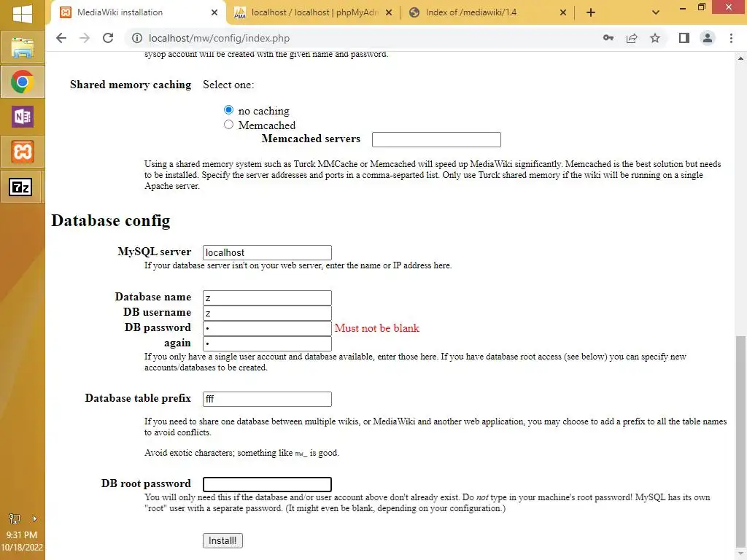747x560 pixels.
Task: Click the Database config heading
Action: point(111,220)
